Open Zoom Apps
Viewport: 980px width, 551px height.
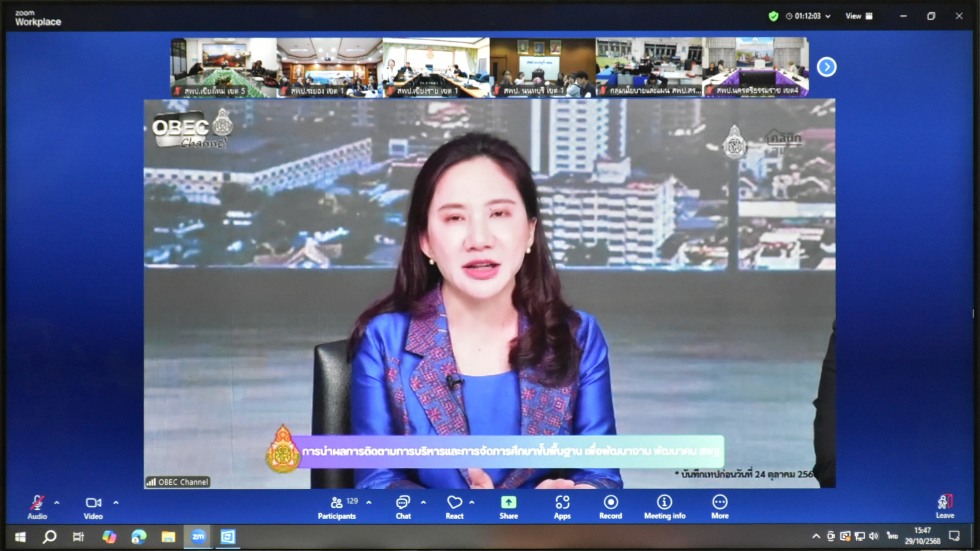pos(562,507)
